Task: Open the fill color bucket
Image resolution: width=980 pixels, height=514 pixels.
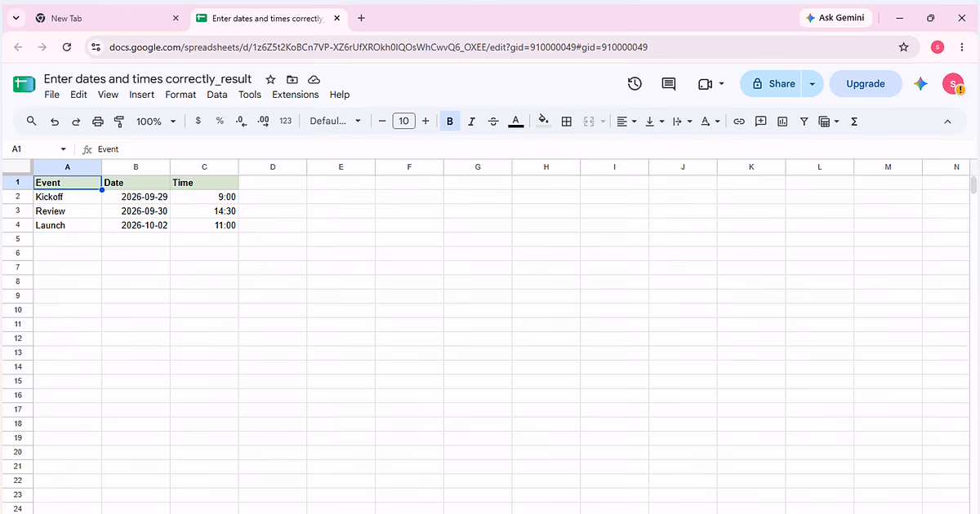Action: click(544, 121)
